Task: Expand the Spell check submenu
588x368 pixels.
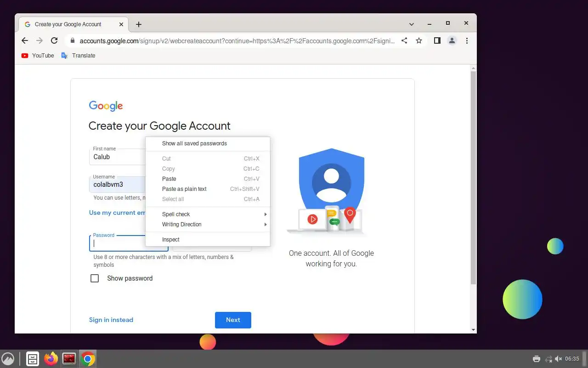Action: coord(208,214)
